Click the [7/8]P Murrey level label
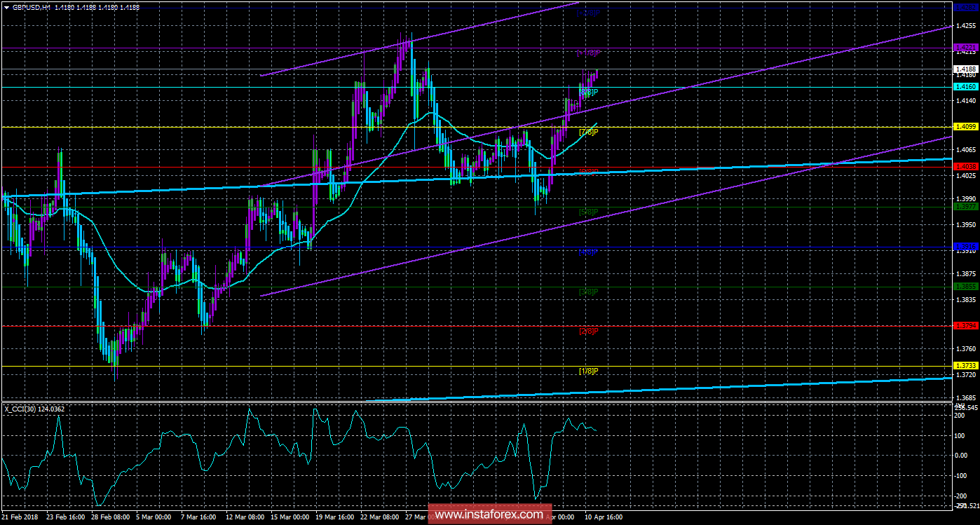Image resolution: width=980 pixels, height=525 pixels. click(x=587, y=130)
